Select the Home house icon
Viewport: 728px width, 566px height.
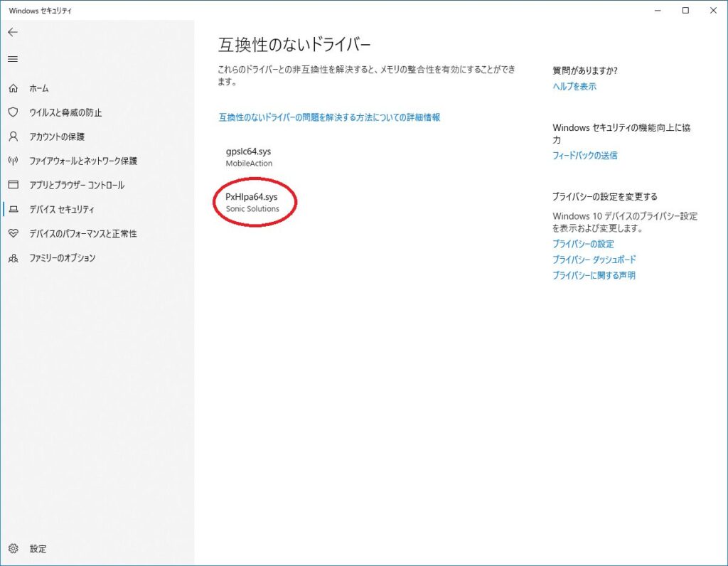tap(14, 88)
